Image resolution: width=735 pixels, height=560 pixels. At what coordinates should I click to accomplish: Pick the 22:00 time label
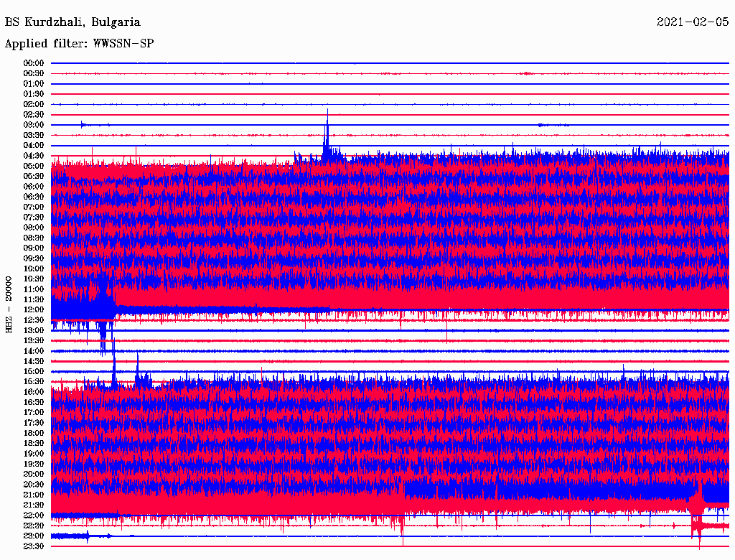[34, 515]
